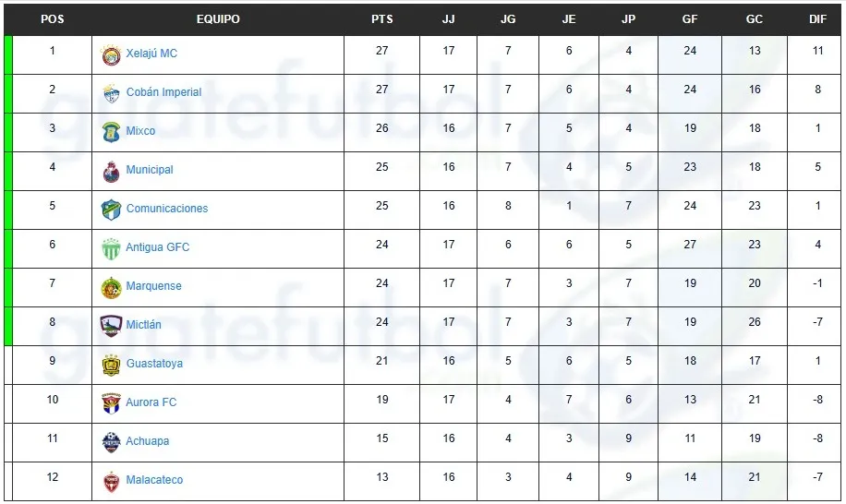Image resolution: width=846 pixels, height=504 pixels.
Task: Click the GF column header
Action: pos(690,19)
